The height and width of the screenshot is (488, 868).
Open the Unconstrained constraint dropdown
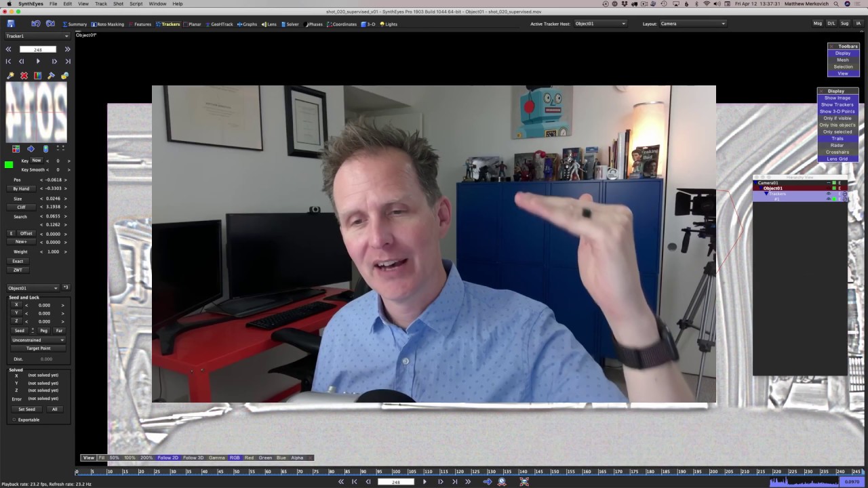38,340
